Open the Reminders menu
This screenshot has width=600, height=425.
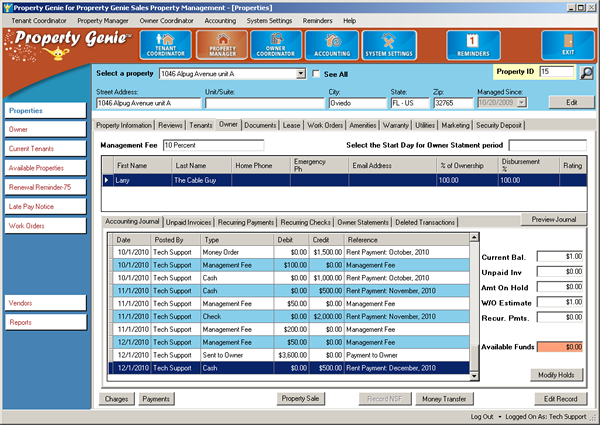click(317, 21)
